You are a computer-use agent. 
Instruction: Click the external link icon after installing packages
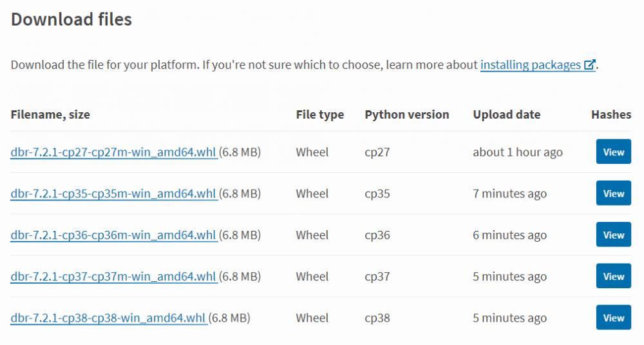589,65
